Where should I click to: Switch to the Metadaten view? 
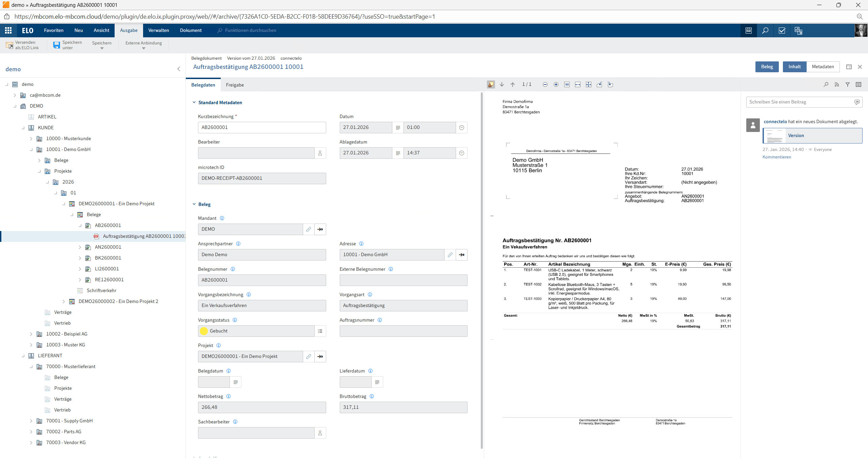click(823, 67)
